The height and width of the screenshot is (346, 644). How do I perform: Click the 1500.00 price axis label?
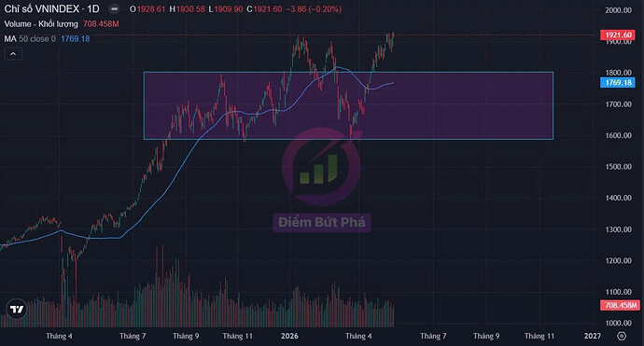pyautogui.click(x=618, y=167)
